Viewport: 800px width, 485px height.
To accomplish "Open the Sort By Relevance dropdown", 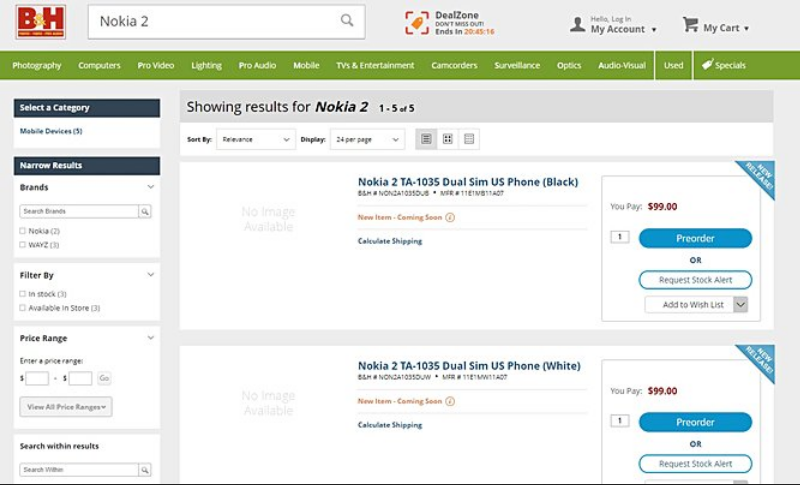I will (x=256, y=139).
